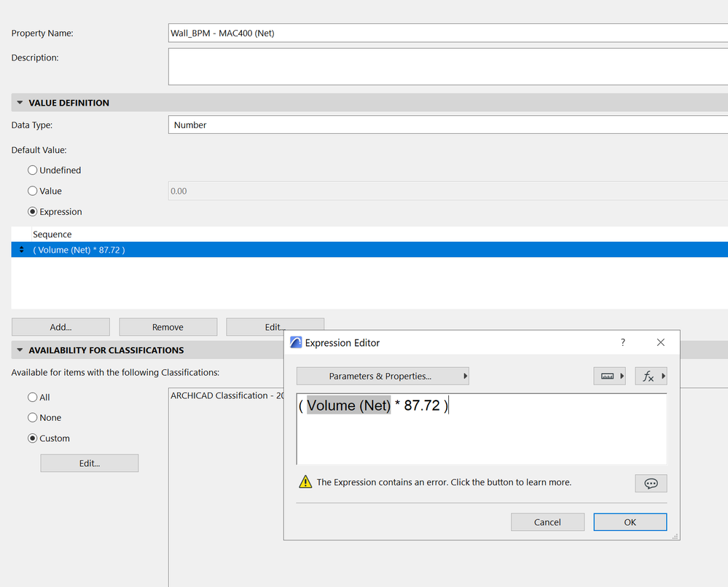Screen dimensions: 728x587
Task: Select the Undefined default value option
Action: [33, 170]
